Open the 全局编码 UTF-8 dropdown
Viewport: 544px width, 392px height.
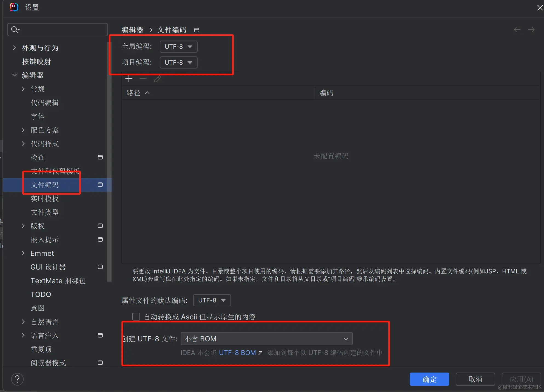(178, 47)
